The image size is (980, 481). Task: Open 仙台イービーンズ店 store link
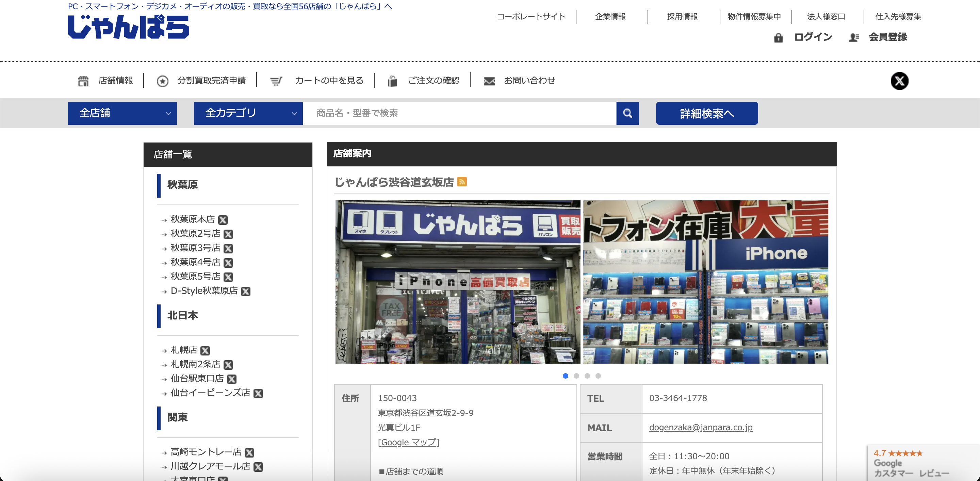pyautogui.click(x=210, y=393)
